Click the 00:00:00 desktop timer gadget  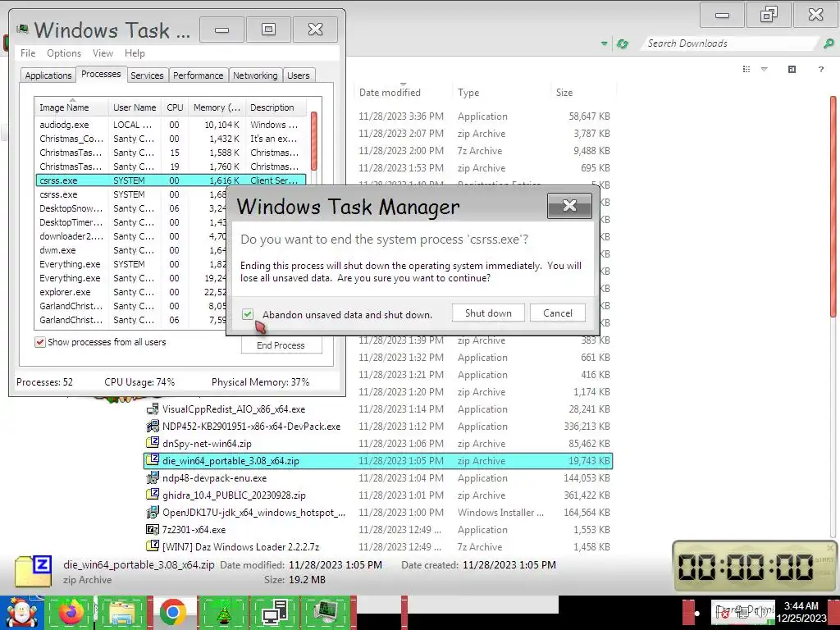click(x=754, y=567)
